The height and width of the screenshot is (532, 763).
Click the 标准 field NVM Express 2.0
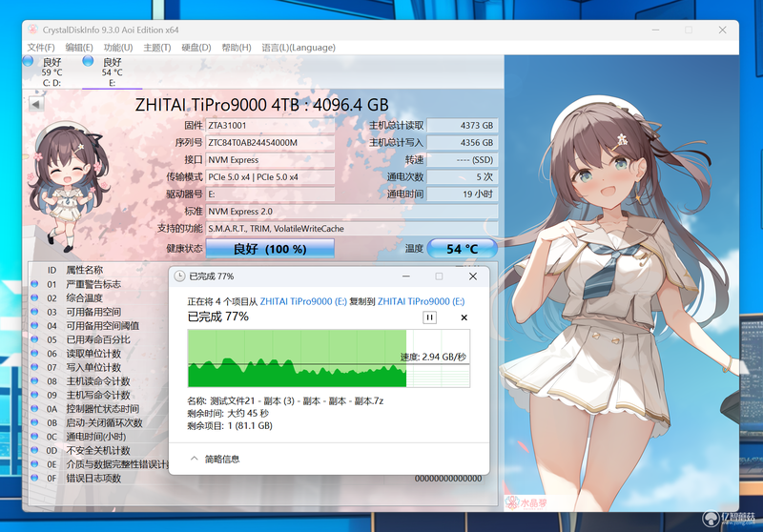tap(352, 211)
